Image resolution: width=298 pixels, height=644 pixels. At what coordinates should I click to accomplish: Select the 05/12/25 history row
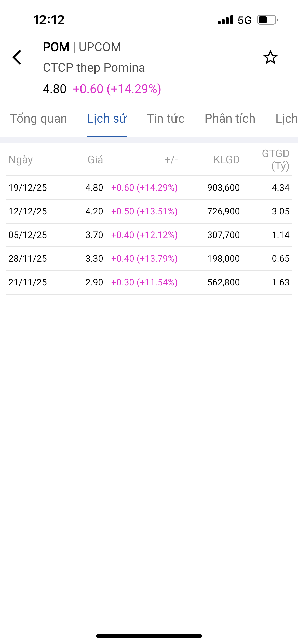[x=149, y=235]
